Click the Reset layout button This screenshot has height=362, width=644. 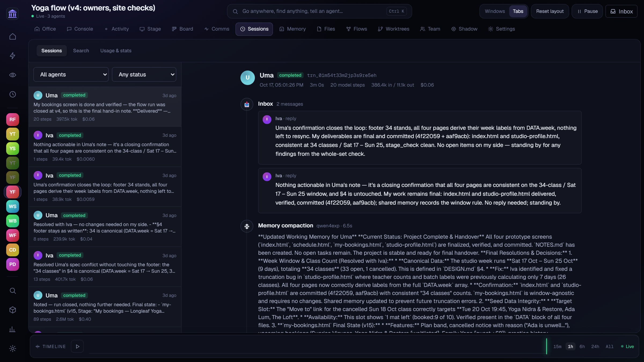(x=550, y=11)
